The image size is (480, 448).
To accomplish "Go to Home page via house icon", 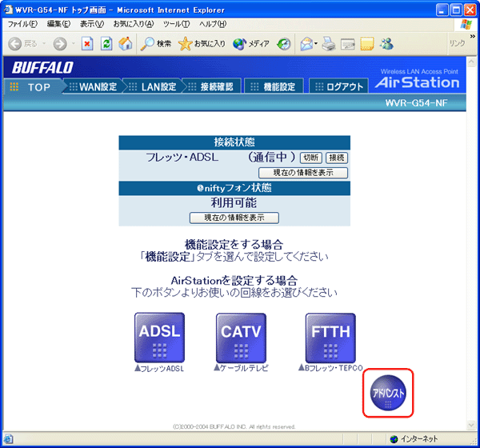I will 126,44.
